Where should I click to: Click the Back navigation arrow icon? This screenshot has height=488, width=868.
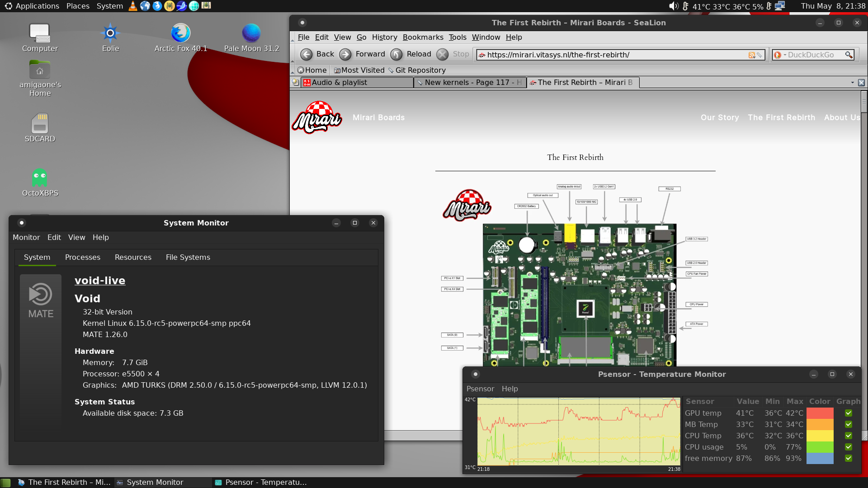tap(307, 55)
